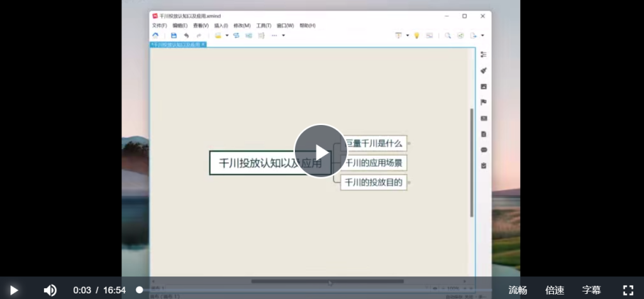Open the 编辑(E) menu
The width and height of the screenshot is (644, 299).
(180, 25)
